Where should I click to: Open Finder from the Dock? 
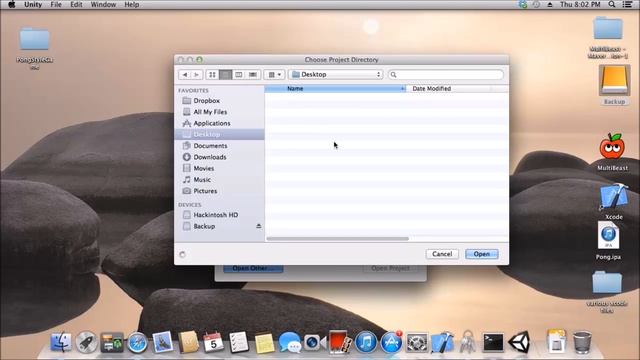pyautogui.click(x=61, y=342)
